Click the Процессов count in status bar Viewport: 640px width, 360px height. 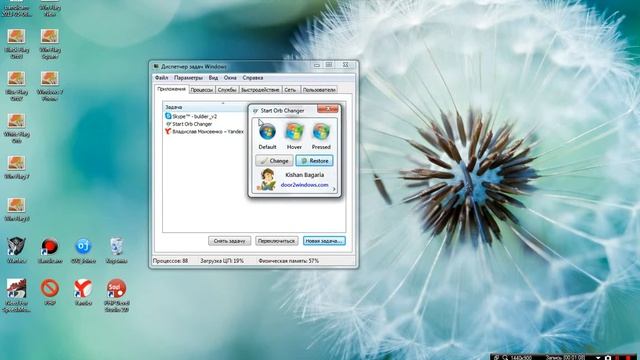coord(170,260)
